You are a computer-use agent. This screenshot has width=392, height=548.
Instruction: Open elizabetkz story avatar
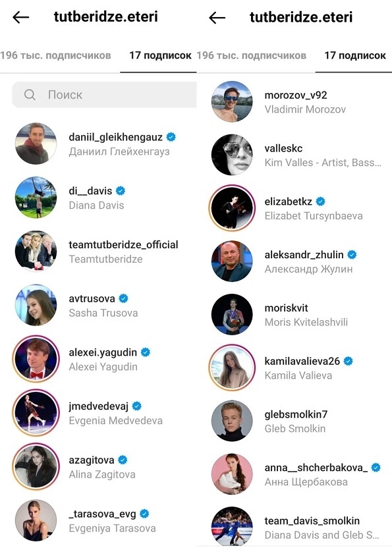tap(232, 208)
